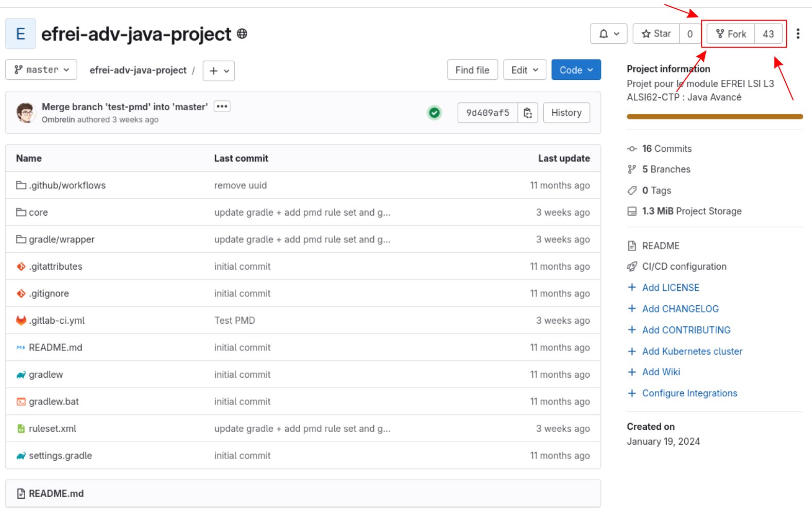Click the public visibility globe icon
The height and width of the screenshot is (524, 812).
coord(242,34)
